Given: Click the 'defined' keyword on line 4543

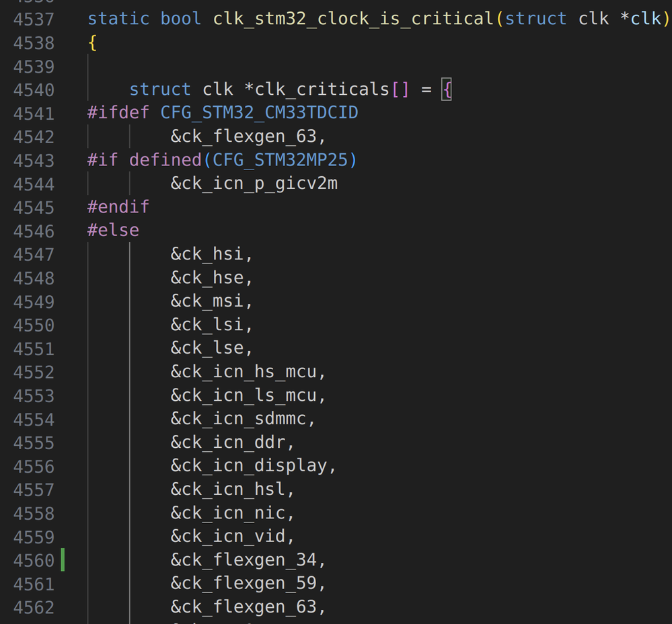Looking at the screenshot, I should 165,160.
